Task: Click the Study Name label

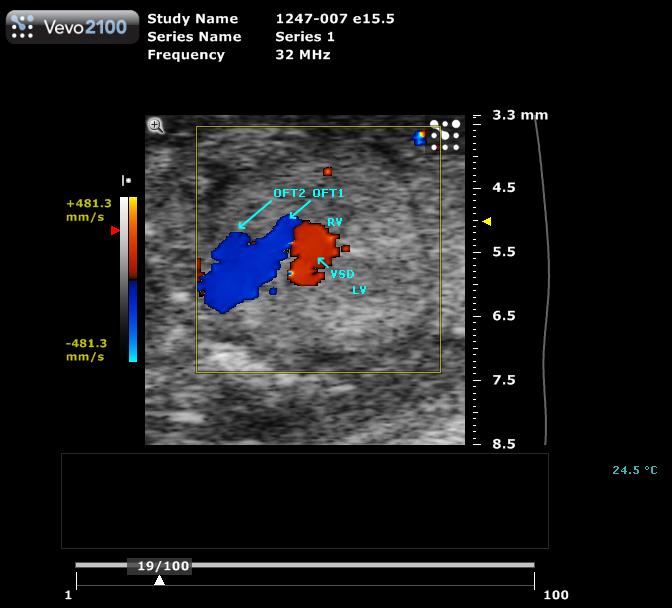Action: [192, 19]
